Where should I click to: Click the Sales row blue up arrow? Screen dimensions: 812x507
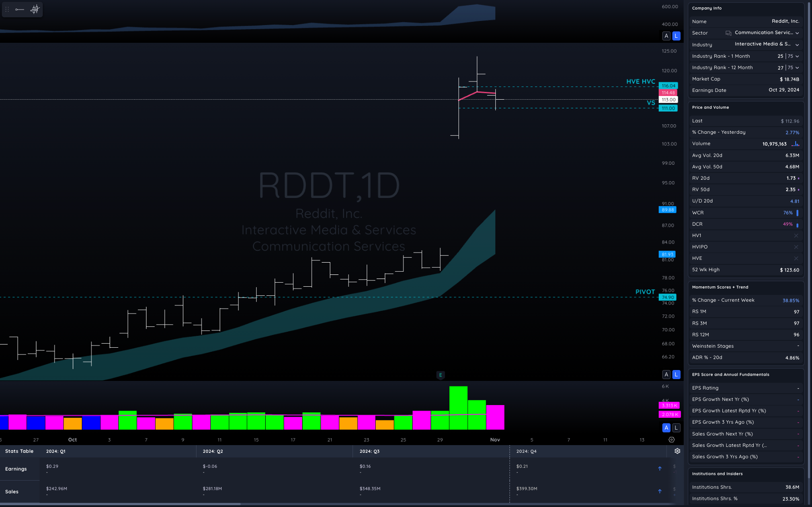pos(660,491)
